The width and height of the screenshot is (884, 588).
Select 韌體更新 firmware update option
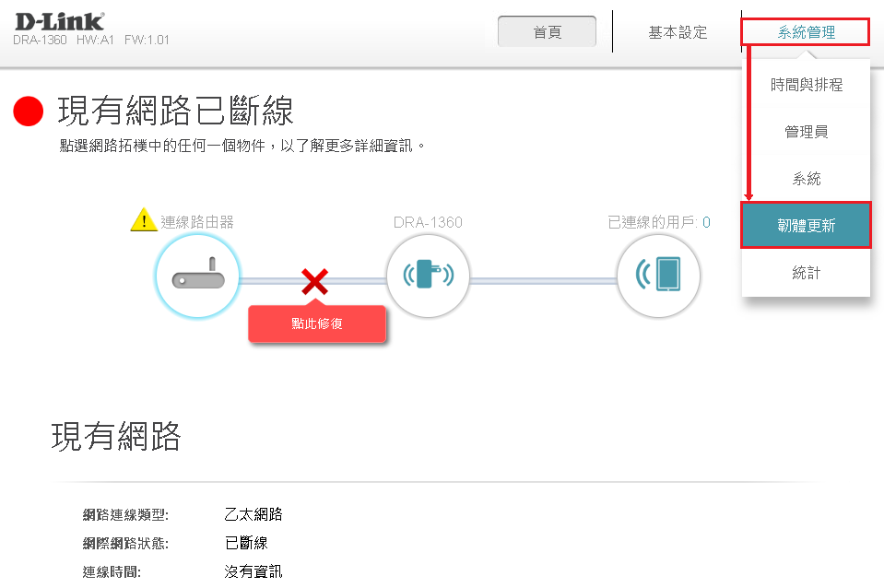[x=807, y=226]
